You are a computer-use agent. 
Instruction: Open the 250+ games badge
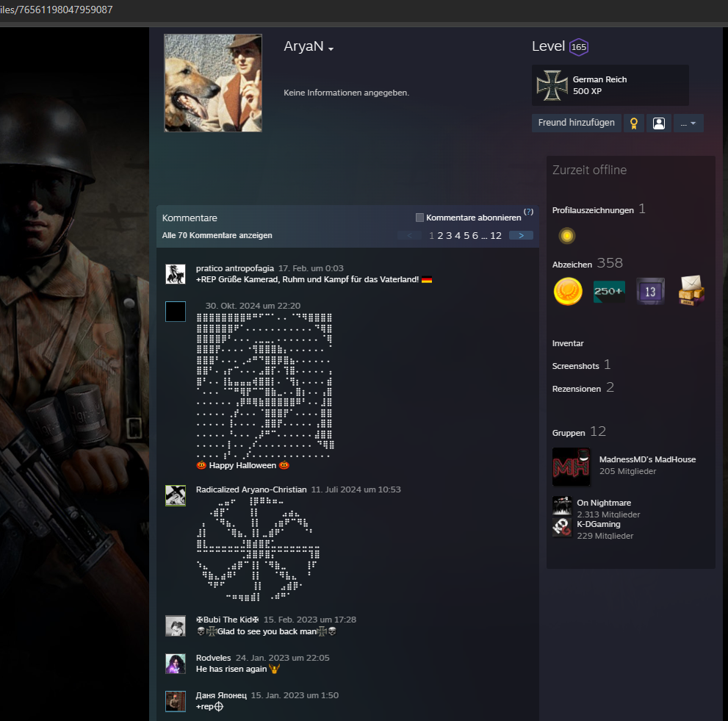pyautogui.click(x=609, y=292)
